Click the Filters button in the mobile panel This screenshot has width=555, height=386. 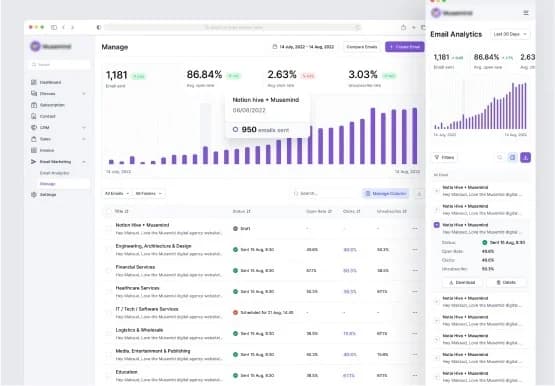(444, 157)
